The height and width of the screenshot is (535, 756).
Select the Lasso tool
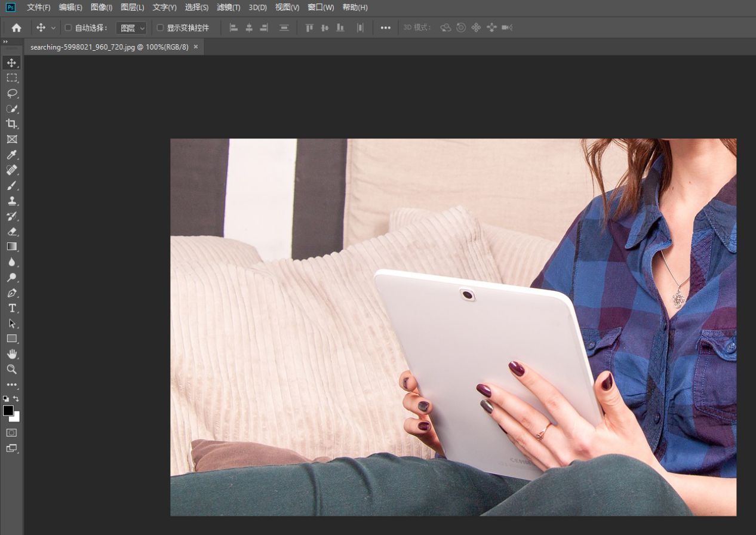11,93
